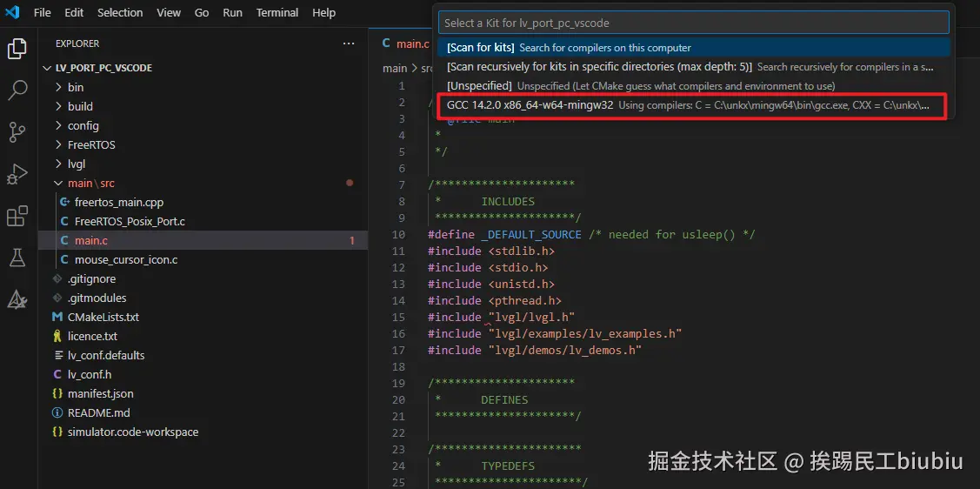Click line number 15 in gutter
980x489 pixels.
coord(399,317)
